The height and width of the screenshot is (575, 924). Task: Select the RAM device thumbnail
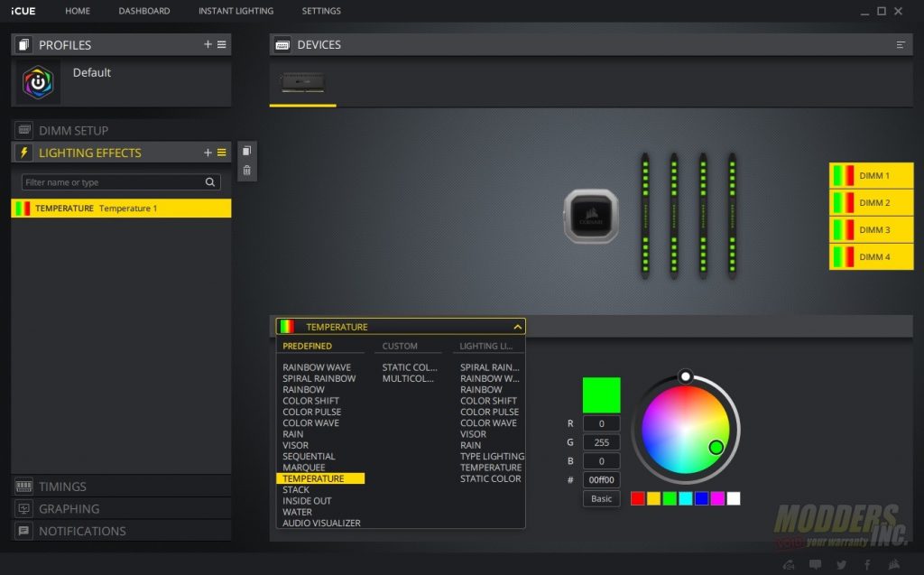[x=303, y=82]
